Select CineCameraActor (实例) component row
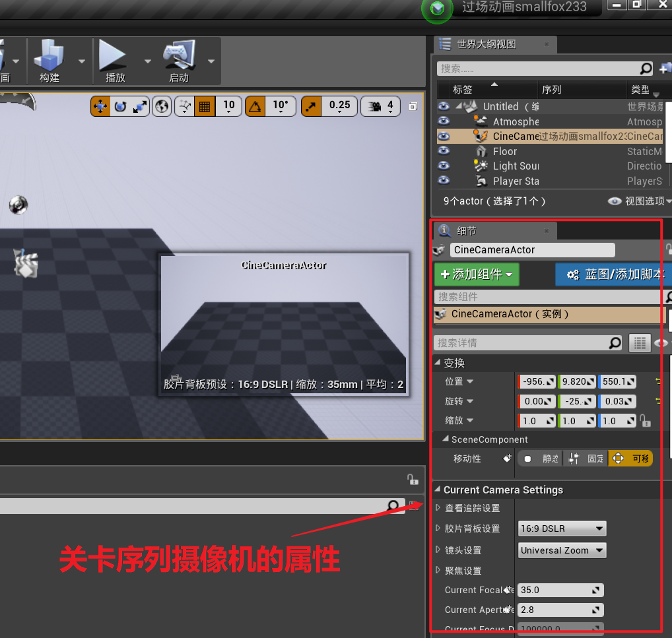This screenshot has width=672, height=638. coord(548,314)
